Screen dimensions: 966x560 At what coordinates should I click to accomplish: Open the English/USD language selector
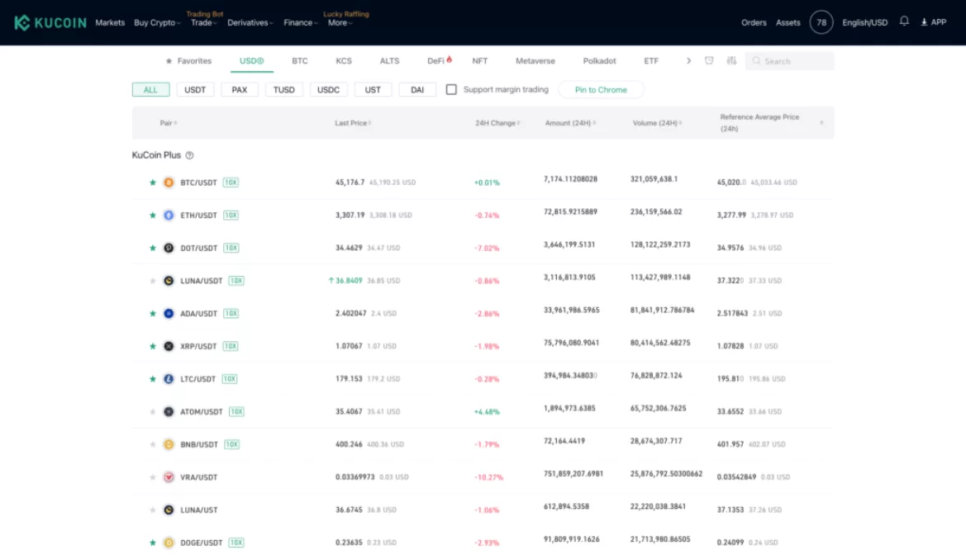coord(864,22)
